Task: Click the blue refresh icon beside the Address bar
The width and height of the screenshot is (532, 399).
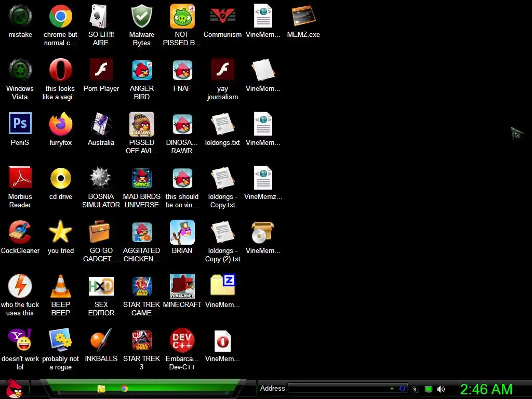Action: pyautogui.click(x=403, y=389)
